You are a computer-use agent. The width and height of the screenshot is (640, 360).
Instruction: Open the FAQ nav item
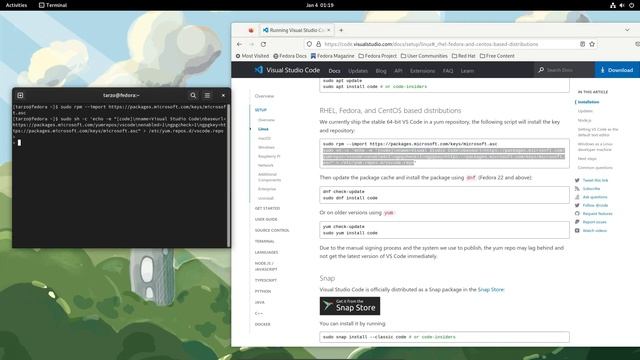point(448,71)
